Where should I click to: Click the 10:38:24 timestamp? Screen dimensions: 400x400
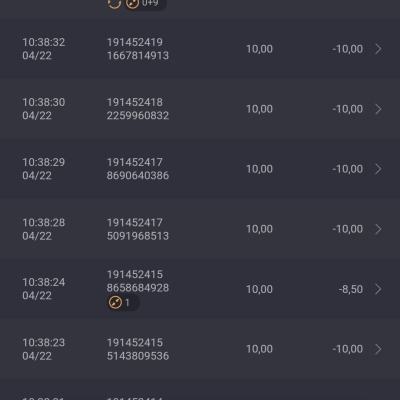pyautogui.click(x=44, y=282)
